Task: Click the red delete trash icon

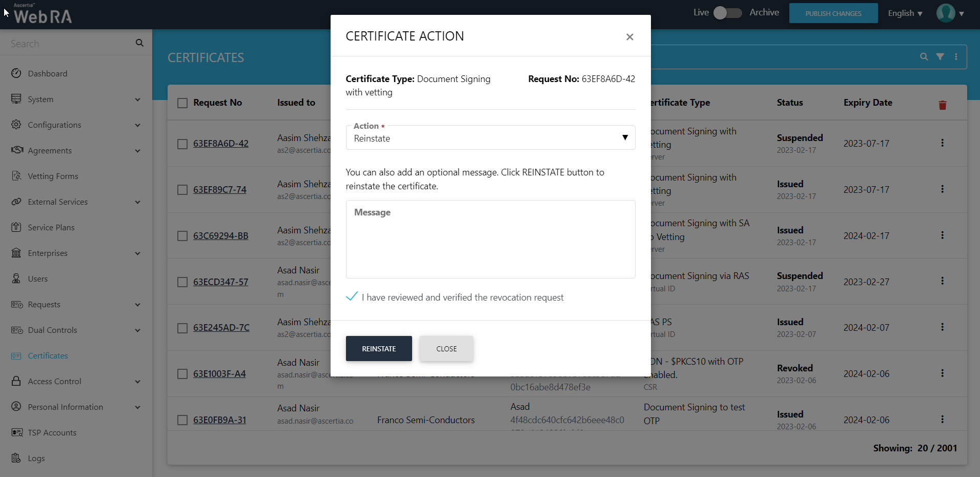Action: [942, 105]
